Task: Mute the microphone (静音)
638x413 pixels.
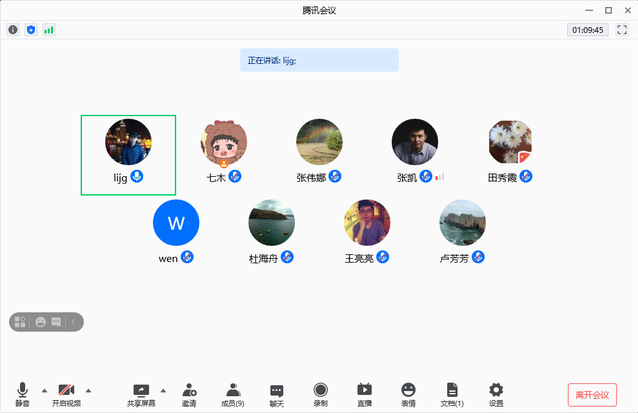Action: [22, 392]
